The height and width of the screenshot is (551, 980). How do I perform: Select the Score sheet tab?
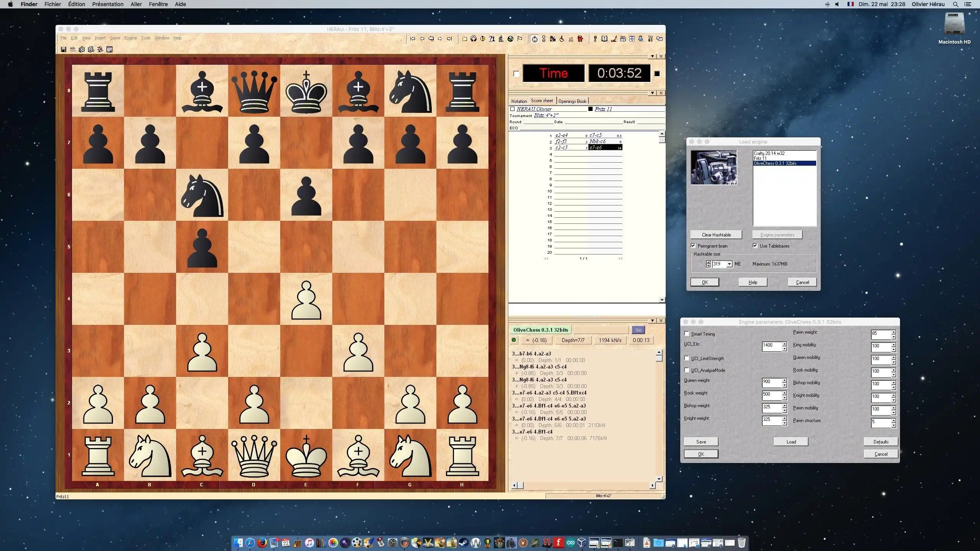coord(541,100)
